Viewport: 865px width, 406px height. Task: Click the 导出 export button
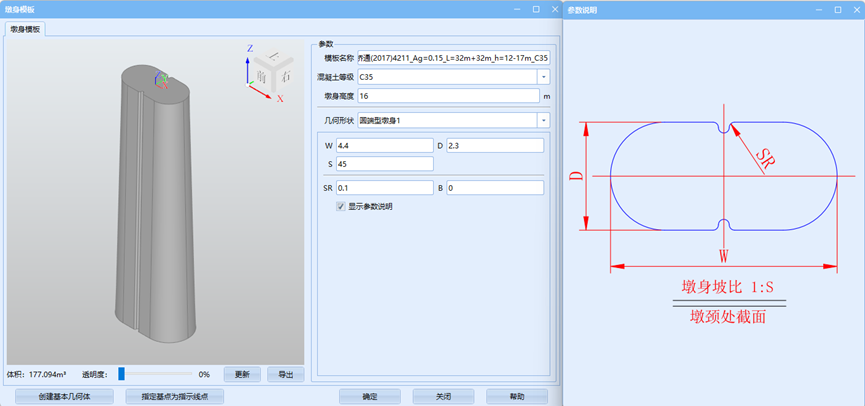click(285, 374)
